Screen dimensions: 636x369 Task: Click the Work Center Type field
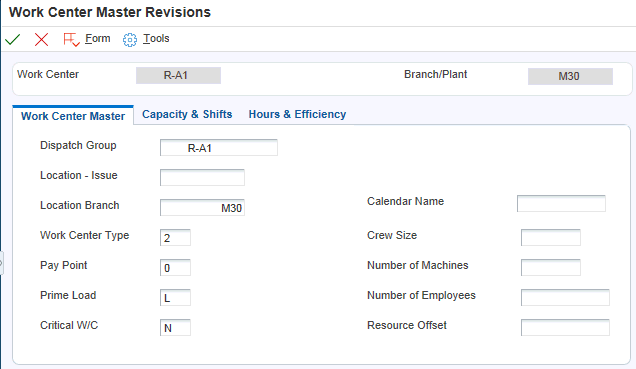pyautogui.click(x=175, y=238)
